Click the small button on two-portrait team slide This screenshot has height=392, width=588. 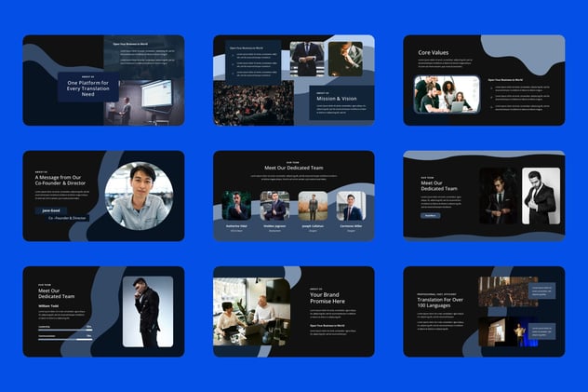430,216
